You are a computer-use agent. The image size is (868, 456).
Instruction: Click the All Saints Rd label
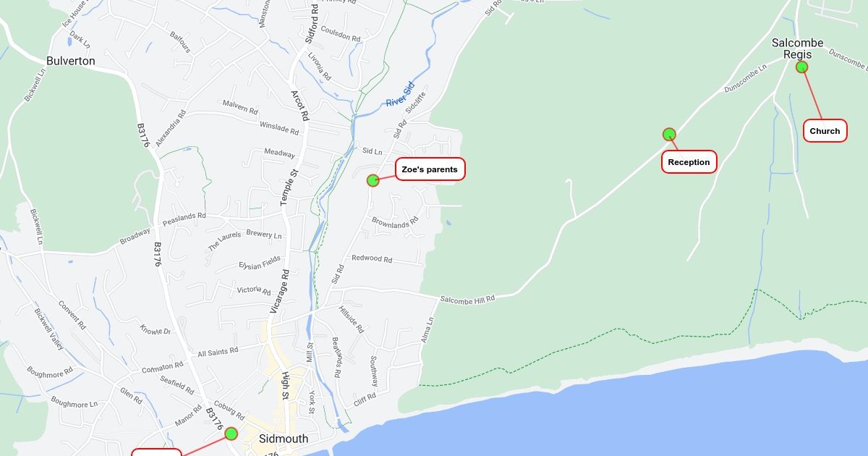click(218, 352)
